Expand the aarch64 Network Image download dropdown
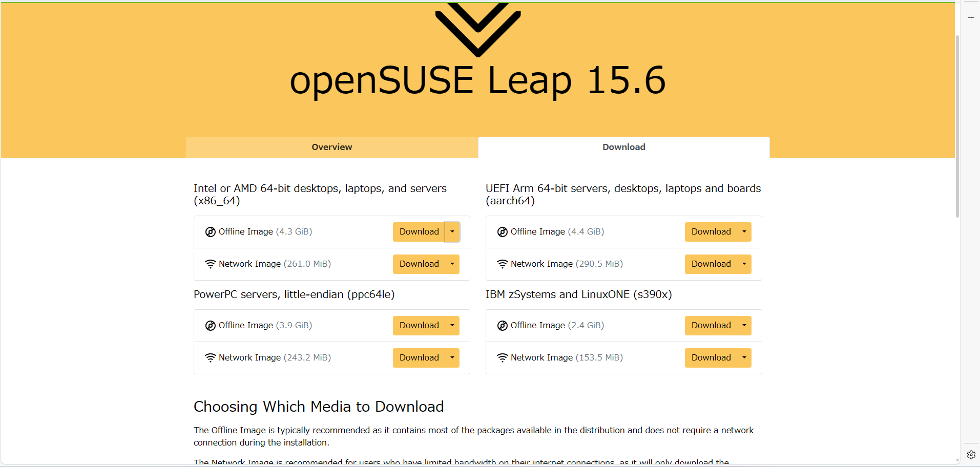The image size is (980, 467). tap(743, 264)
